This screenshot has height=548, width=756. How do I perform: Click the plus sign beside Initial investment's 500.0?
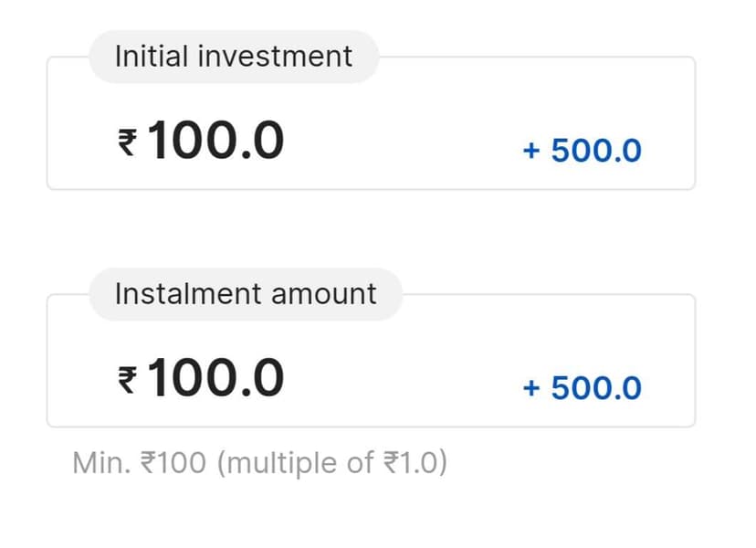click(x=531, y=151)
